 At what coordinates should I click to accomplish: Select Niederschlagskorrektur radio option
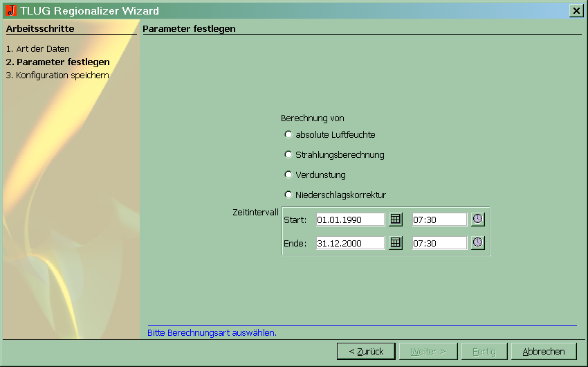(288, 195)
